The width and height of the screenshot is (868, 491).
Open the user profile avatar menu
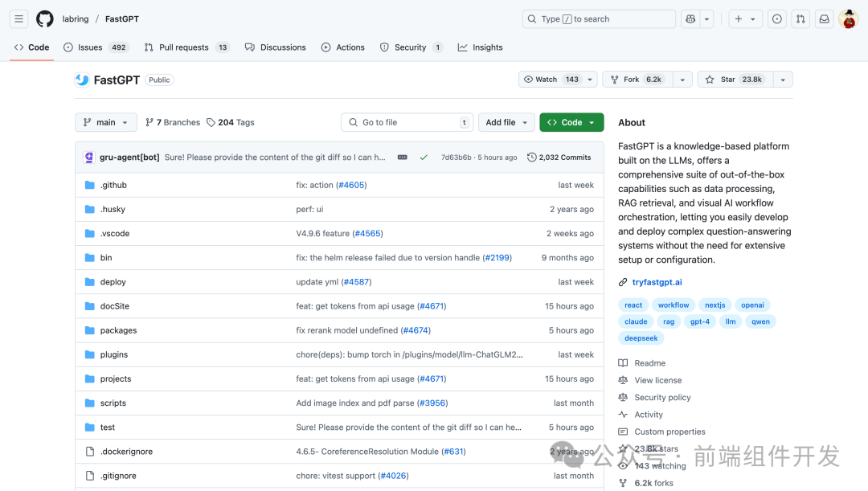click(x=848, y=18)
